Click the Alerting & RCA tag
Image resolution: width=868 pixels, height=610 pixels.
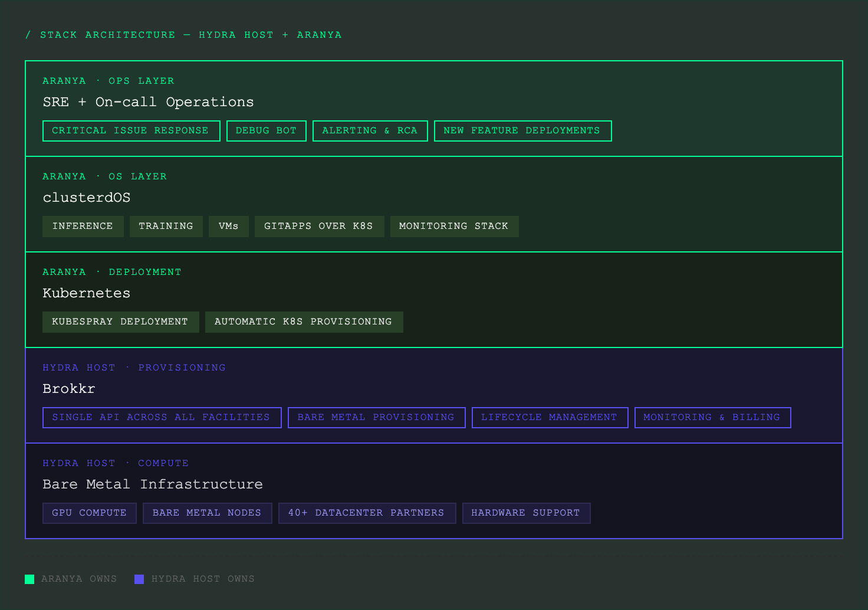[370, 131]
